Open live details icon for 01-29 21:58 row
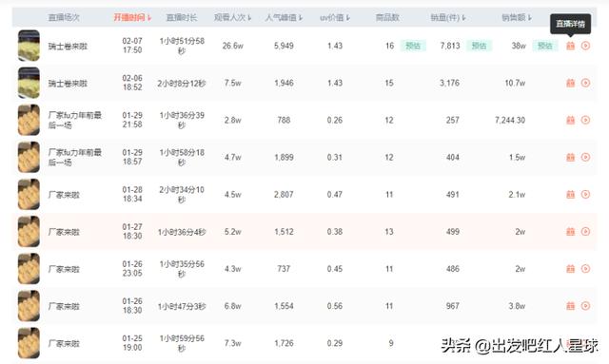The width and height of the screenshot is (609, 364). click(570, 121)
